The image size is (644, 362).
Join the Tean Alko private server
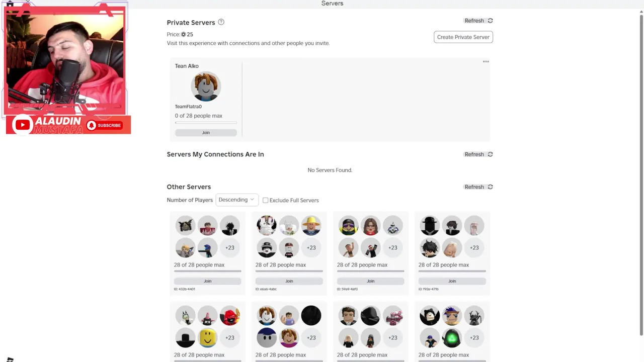206,133
